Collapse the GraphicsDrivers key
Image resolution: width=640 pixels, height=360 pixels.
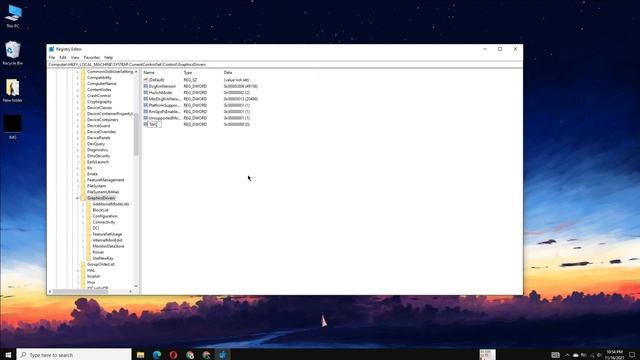click(78, 198)
